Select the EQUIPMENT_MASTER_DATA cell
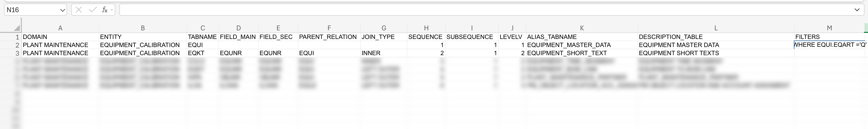The width and height of the screenshot is (868, 129). click(x=569, y=45)
